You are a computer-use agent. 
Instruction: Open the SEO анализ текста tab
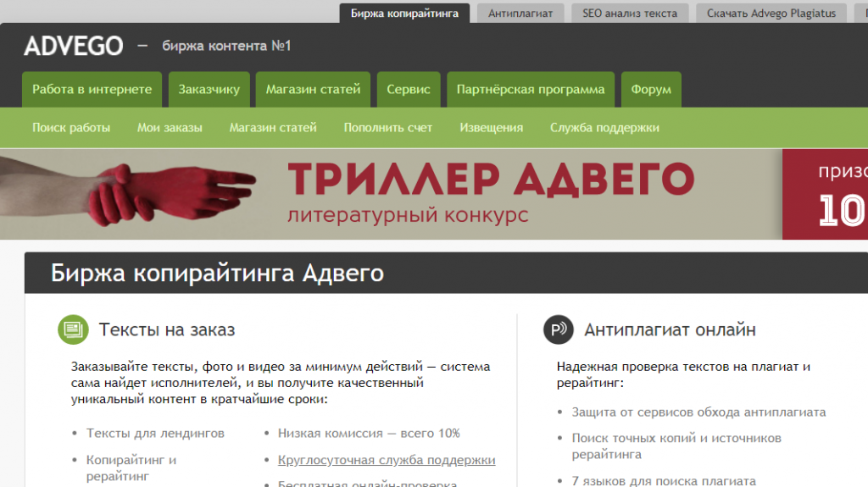click(629, 13)
